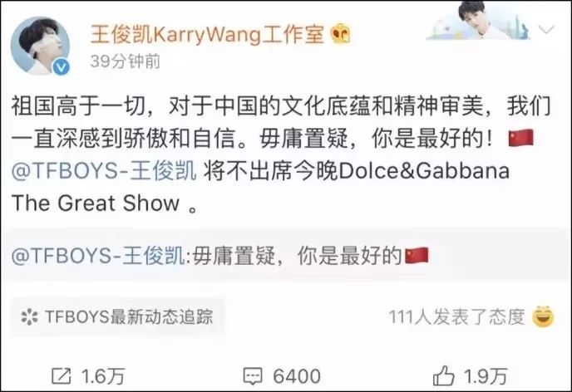Click the blue verified badge on avatar
Viewport: 572px width, 392px height.
tap(62, 67)
